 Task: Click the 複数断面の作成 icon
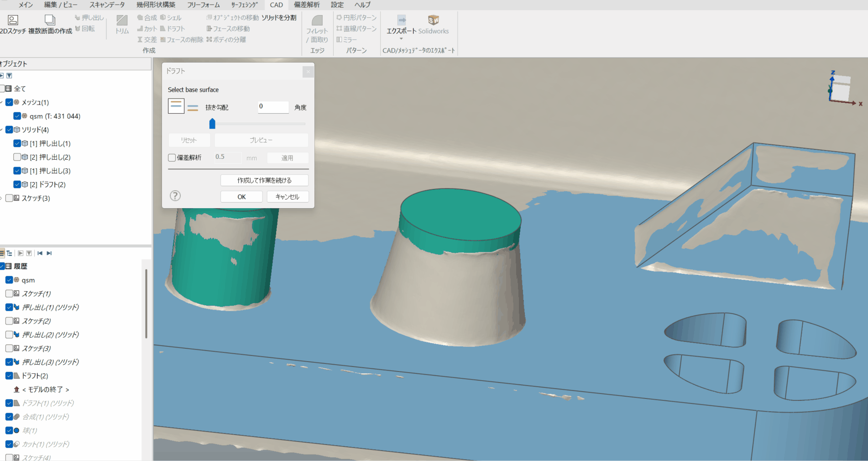click(x=50, y=20)
